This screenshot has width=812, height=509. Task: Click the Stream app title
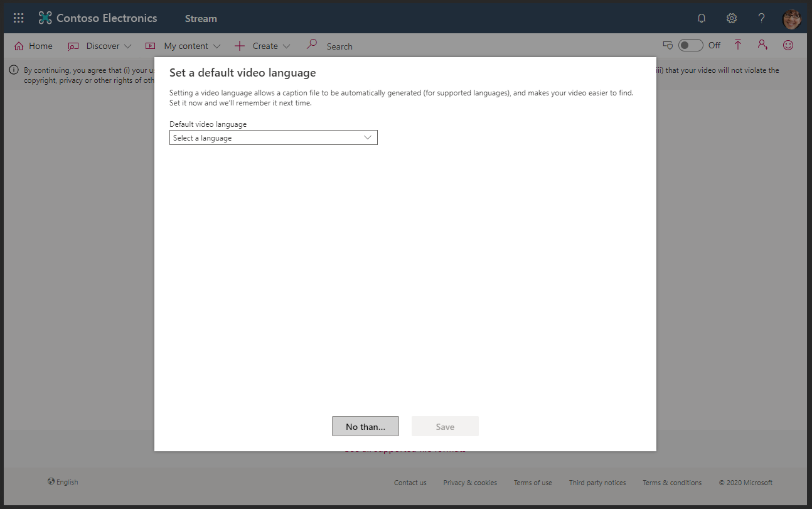[x=201, y=18]
